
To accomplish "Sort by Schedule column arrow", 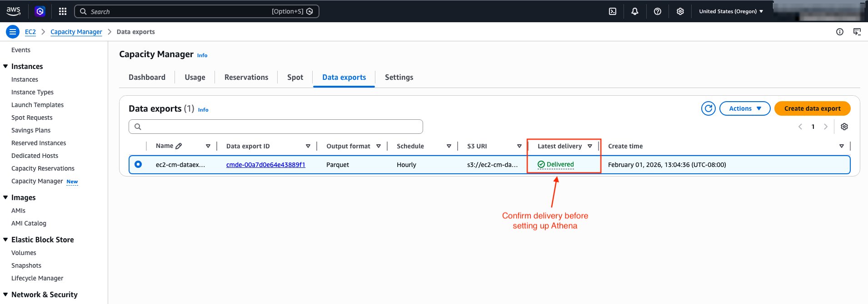I will 449,146.
